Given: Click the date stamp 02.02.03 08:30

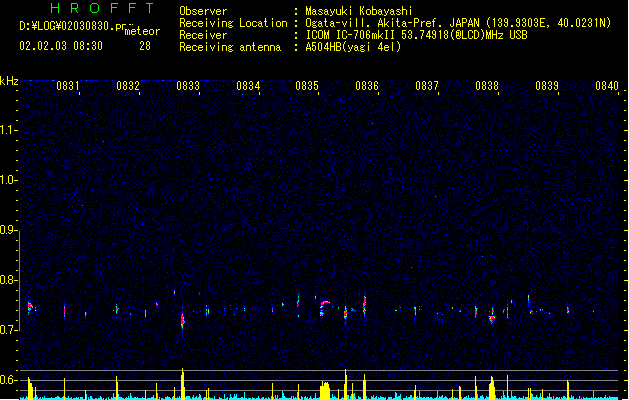Looking at the screenshot, I should click(x=61, y=46).
